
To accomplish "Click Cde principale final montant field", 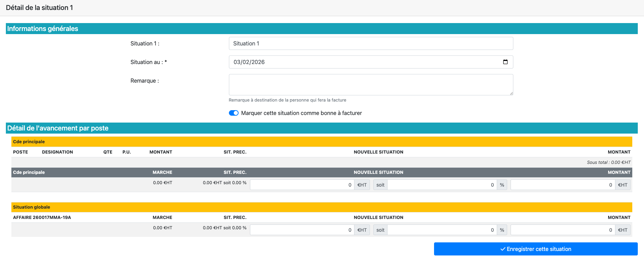I will point(562,185).
